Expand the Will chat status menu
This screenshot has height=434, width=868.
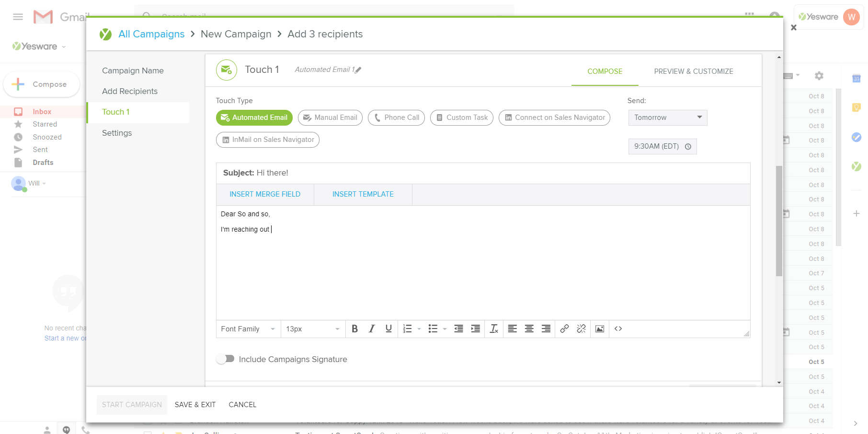point(44,184)
